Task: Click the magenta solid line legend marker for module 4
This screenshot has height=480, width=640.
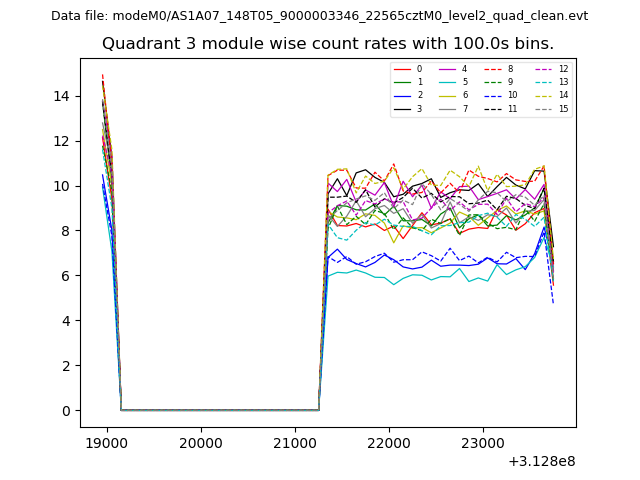Action: tap(450, 69)
